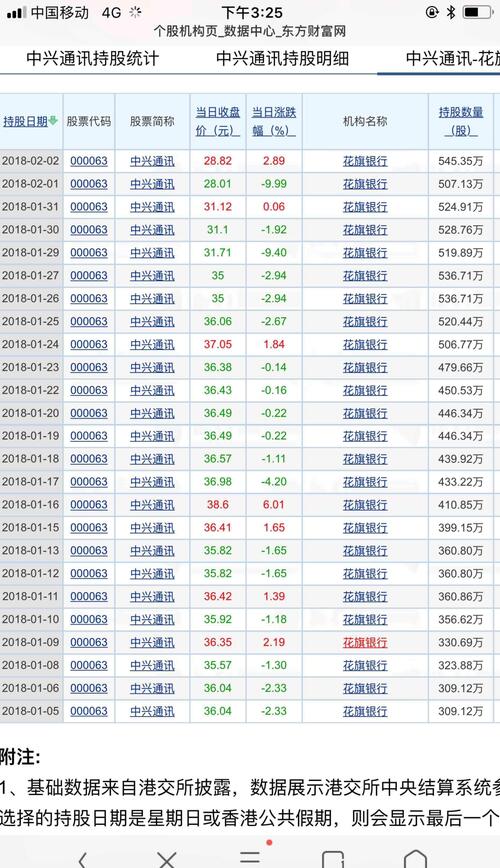The width and height of the screenshot is (500, 868).
Task: Open 中兴通讯 link in 2018-01-10 row
Action: pos(152,619)
